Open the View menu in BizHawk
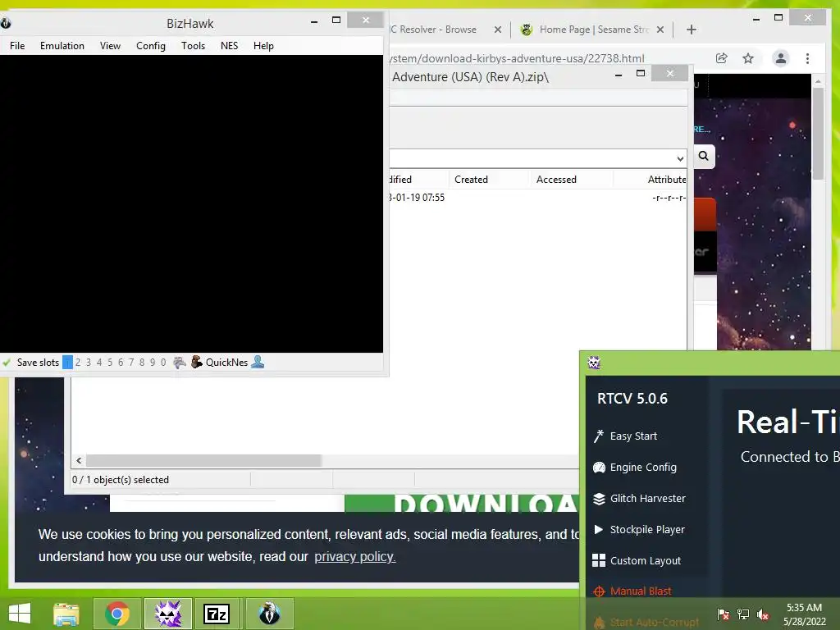Screen dimensions: 840x630 [x=110, y=46]
